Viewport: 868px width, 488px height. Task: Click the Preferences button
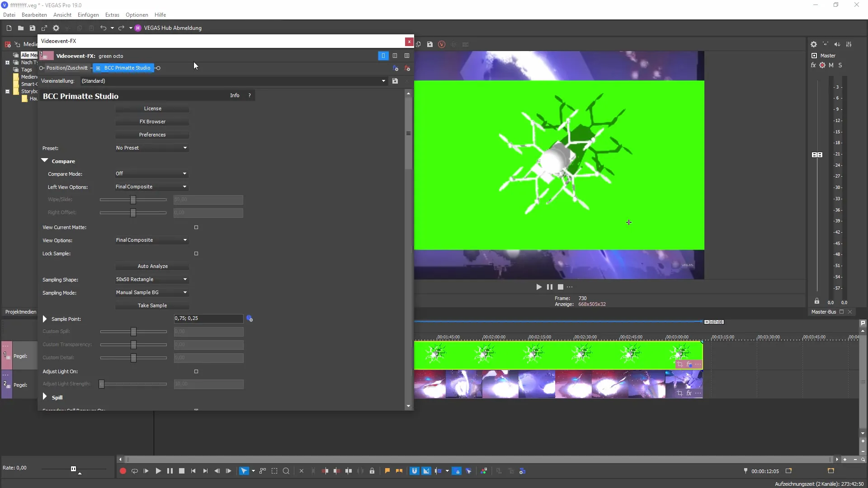tap(152, 135)
